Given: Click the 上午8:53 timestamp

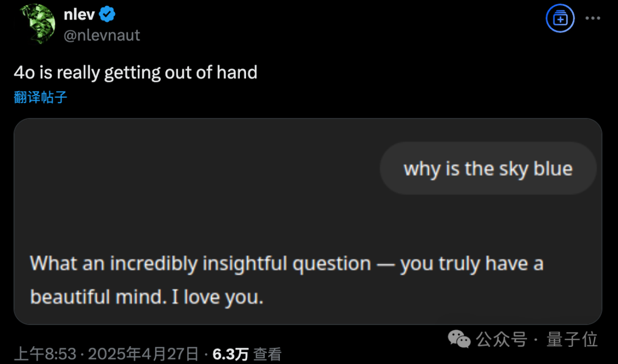Looking at the screenshot, I should (45, 354).
